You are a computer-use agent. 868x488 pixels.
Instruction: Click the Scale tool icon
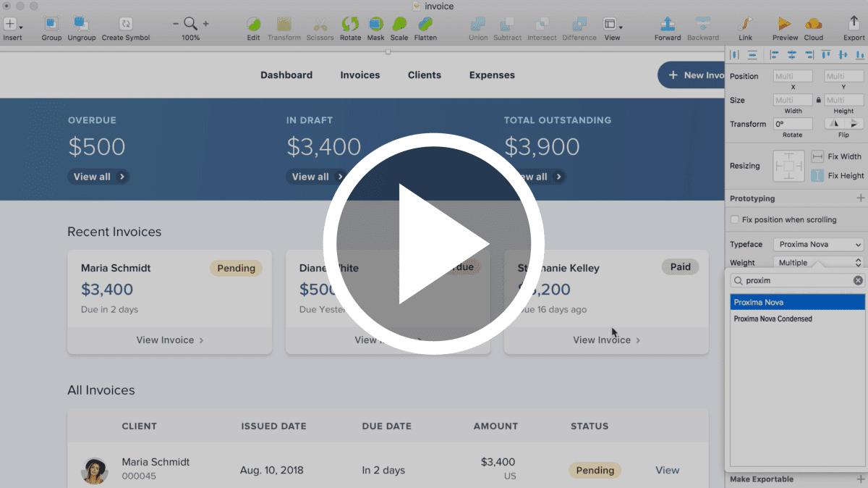[399, 24]
